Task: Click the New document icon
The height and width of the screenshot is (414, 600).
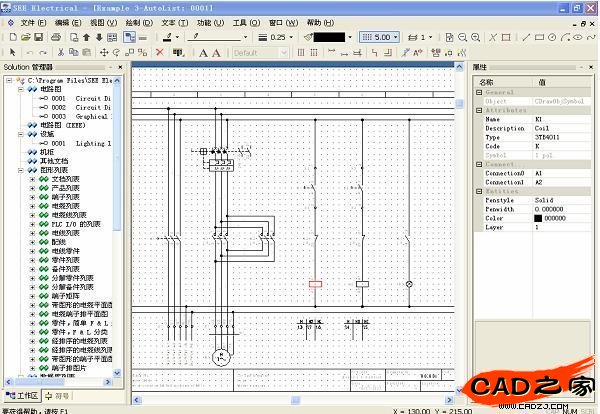Action: [10, 37]
